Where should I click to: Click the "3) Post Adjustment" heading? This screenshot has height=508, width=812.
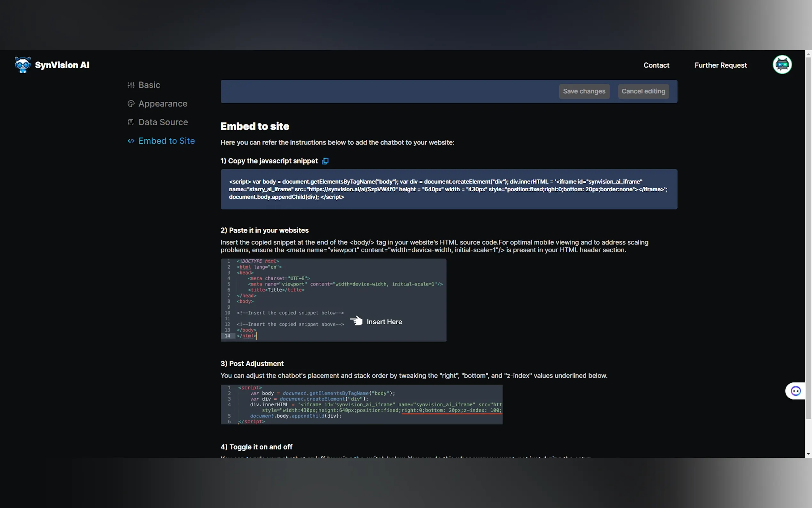[252, 363]
